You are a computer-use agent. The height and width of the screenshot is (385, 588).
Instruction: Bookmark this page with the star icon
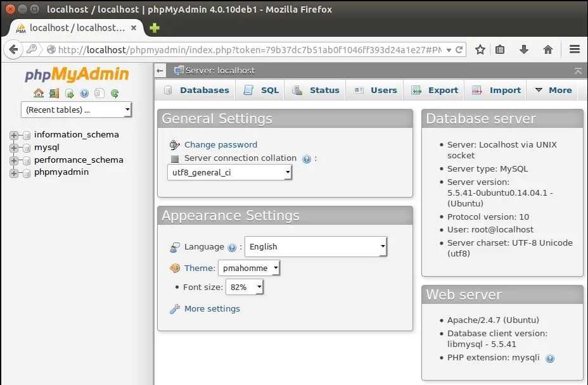[480, 49]
